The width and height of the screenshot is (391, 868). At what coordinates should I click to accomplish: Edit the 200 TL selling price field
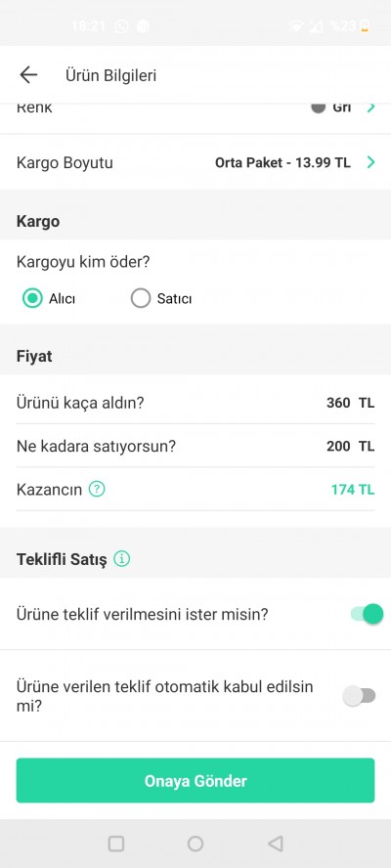(x=351, y=446)
